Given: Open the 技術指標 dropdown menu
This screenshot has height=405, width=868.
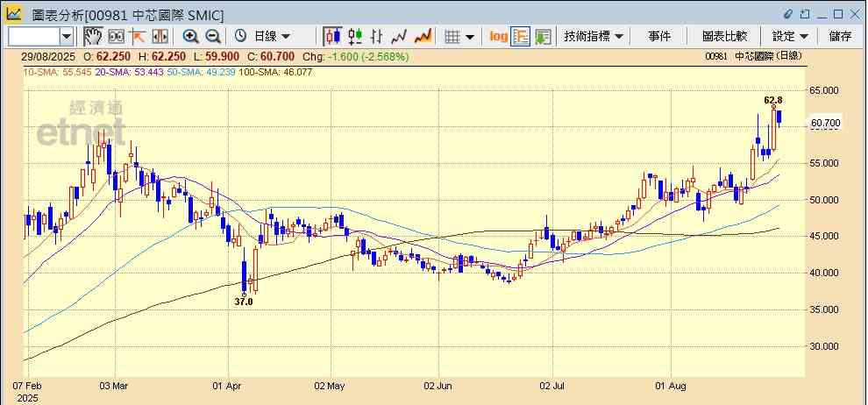Looking at the screenshot, I should pyautogui.click(x=594, y=37).
